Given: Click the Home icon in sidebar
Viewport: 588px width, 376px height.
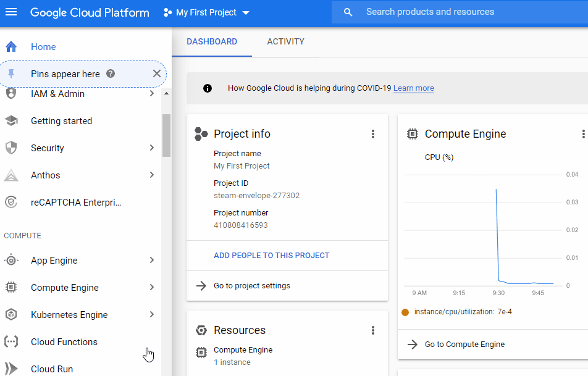Looking at the screenshot, I should click(x=11, y=47).
